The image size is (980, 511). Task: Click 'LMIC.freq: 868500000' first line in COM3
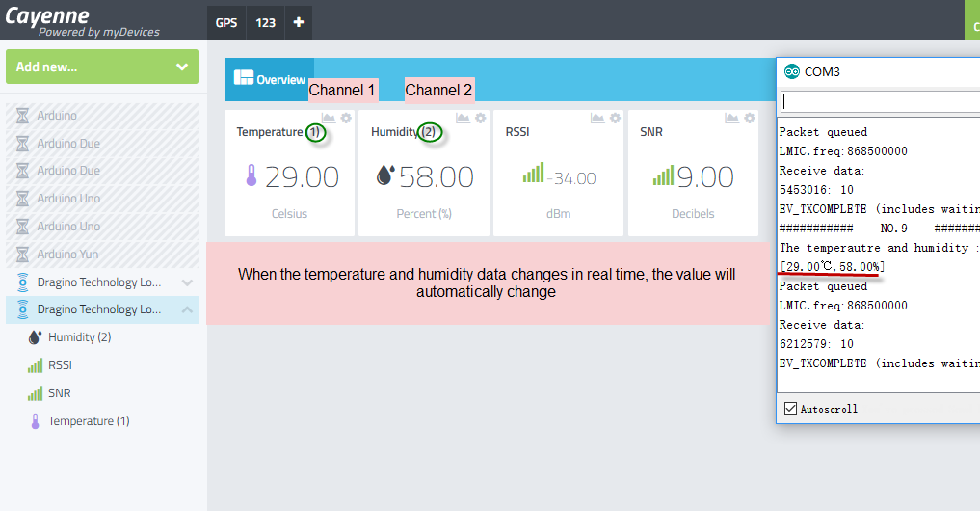pos(843,151)
